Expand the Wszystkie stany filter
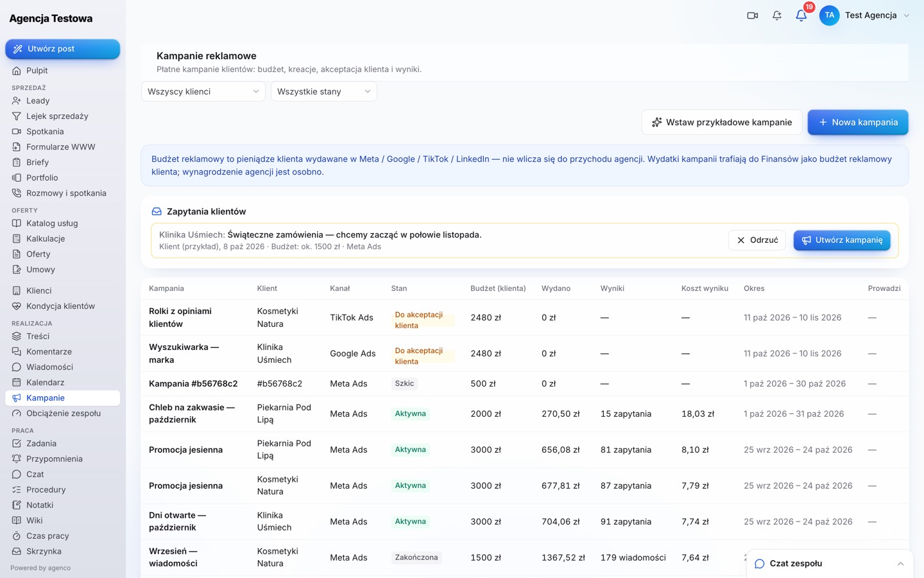 tap(324, 91)
